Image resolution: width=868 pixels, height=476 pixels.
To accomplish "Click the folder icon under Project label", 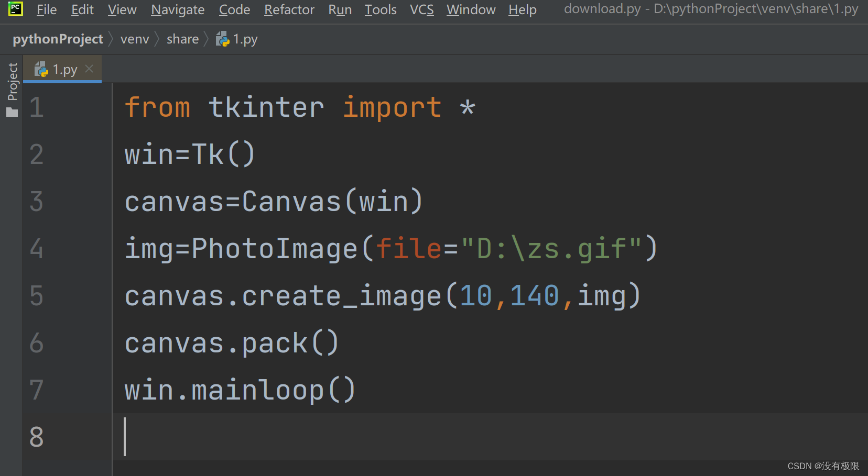I will tap(12, 112).
